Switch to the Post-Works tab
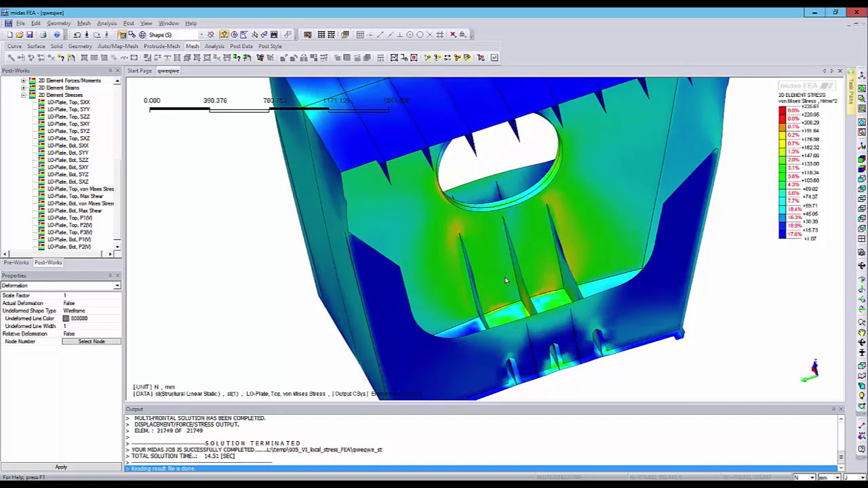The image size is (868, 488). click(48, 262)
